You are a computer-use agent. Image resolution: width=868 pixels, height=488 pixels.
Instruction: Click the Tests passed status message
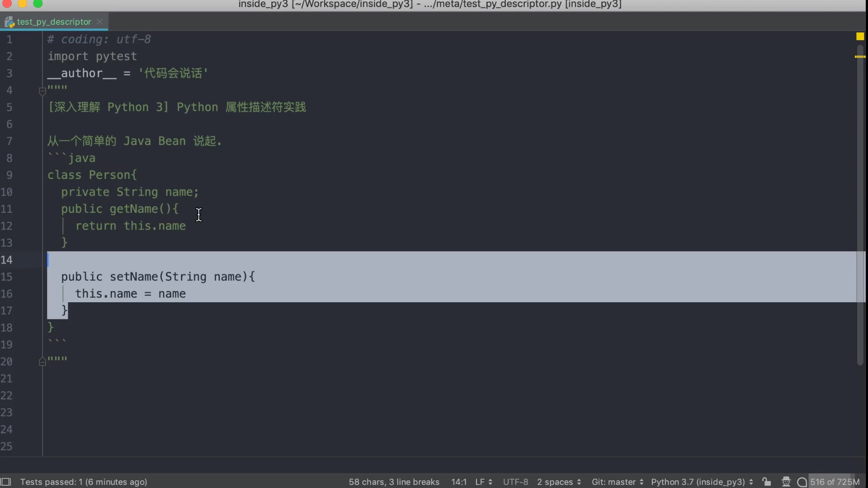(84, 482)
